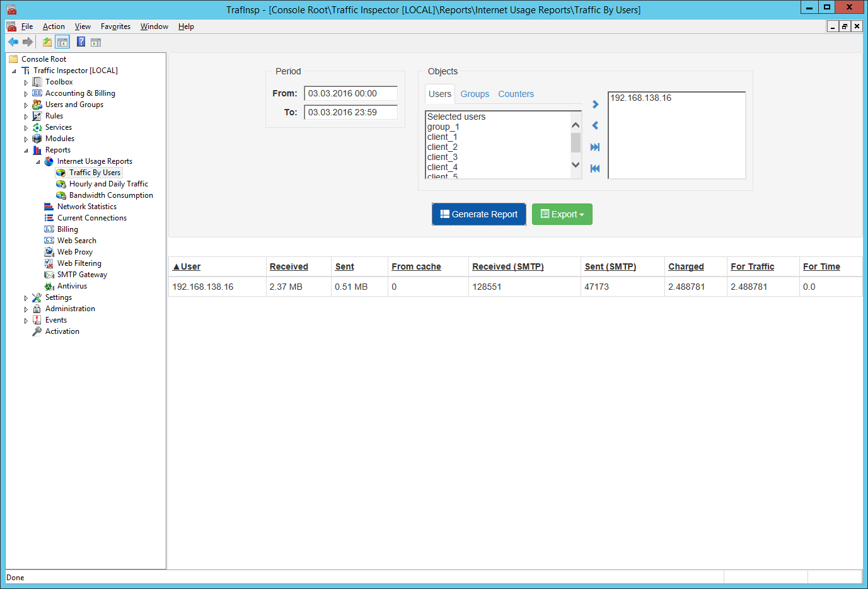Click the Modules tree icon

[x=37, y=139]
